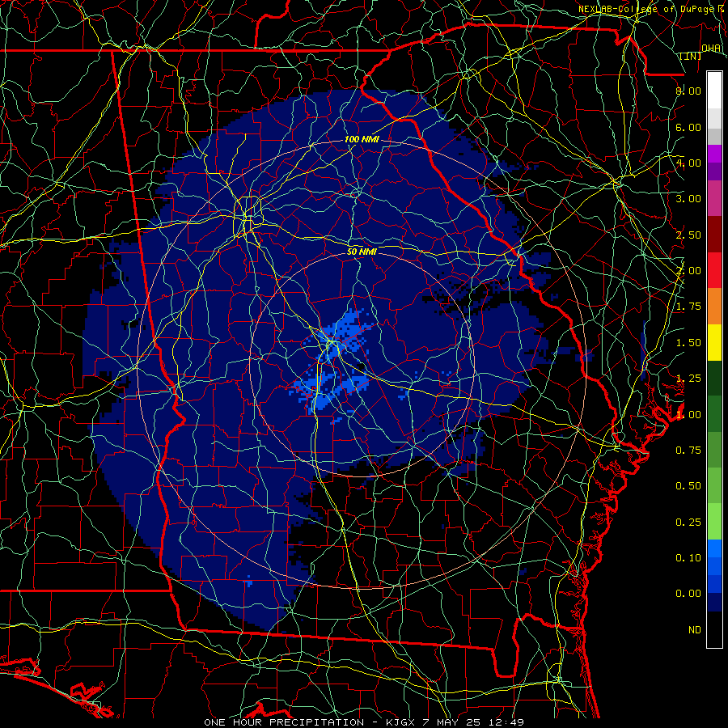Click the OHA product label

point(711,49)
